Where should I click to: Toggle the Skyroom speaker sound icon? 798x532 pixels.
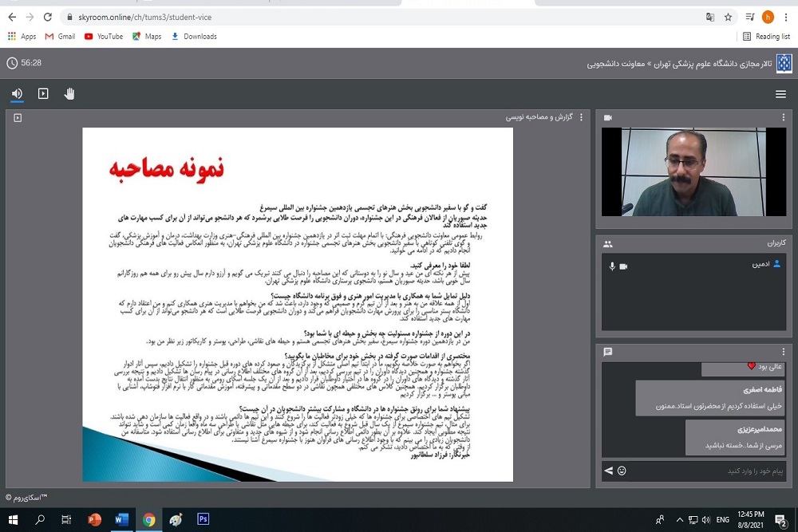coord(17,94)
